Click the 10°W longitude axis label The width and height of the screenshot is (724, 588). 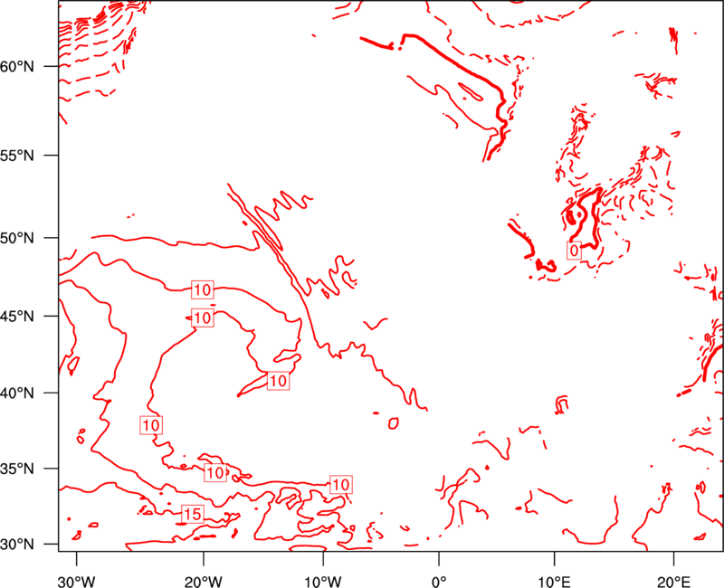[x=323, y=582]
